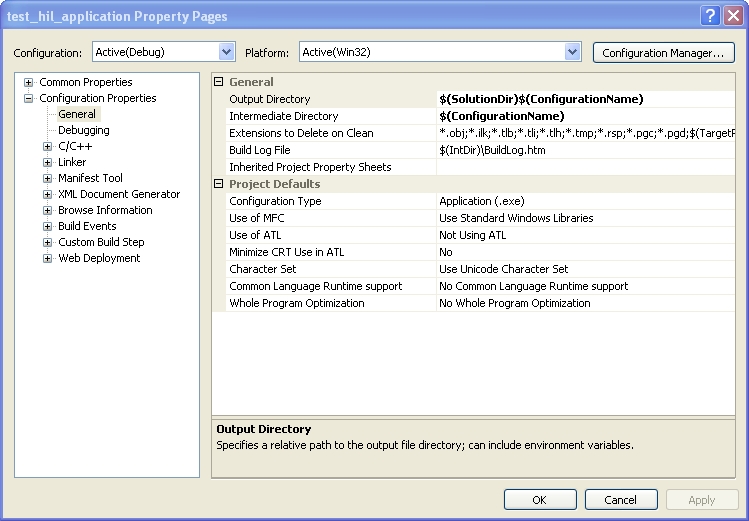This screenshot has width=749, height=521.
Task: Open the Platform dropdown
Action: (x=572, y=52)
